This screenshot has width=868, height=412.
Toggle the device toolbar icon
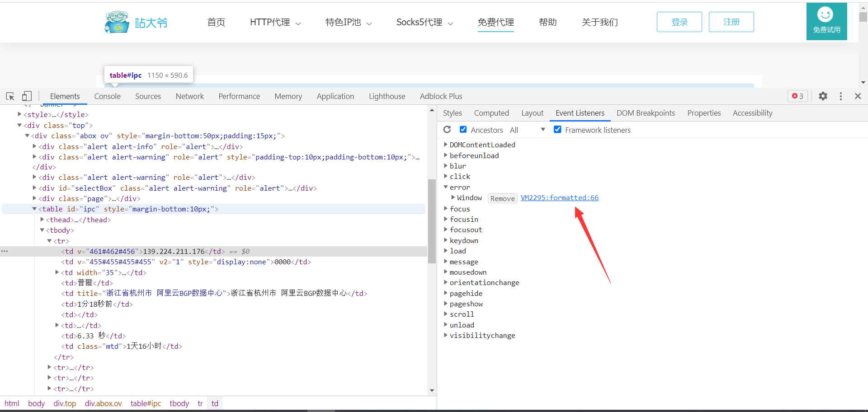(x=27, y=96)
